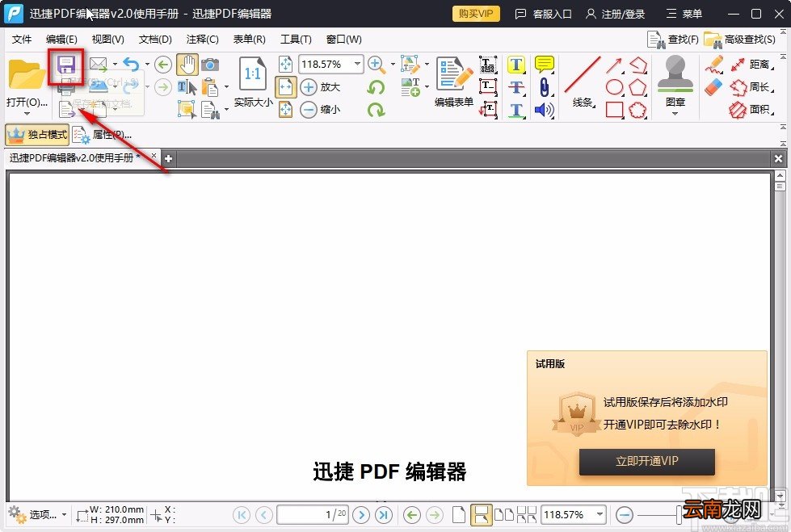Image resolution: width=791 pixels, height=532 pixels.
Task: Select the Pencil drawing tool
Action: [714, 65]
